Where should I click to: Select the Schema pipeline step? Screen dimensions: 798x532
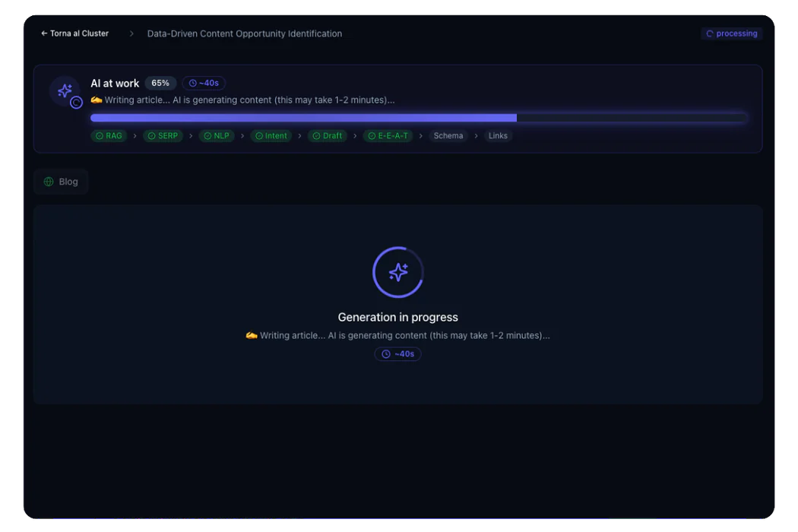point(448,136)
